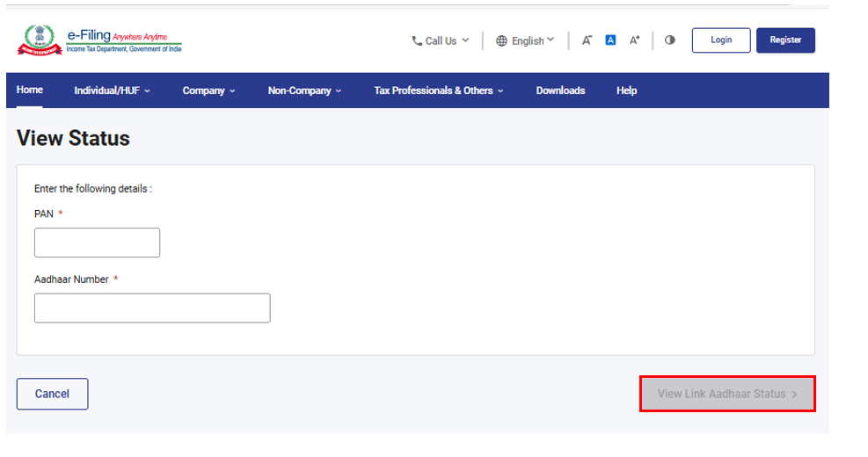Image resolution: width=868 pixels, height=457 pixels.
Task: Open the English language dropdown
Action: tap(525, 41)
